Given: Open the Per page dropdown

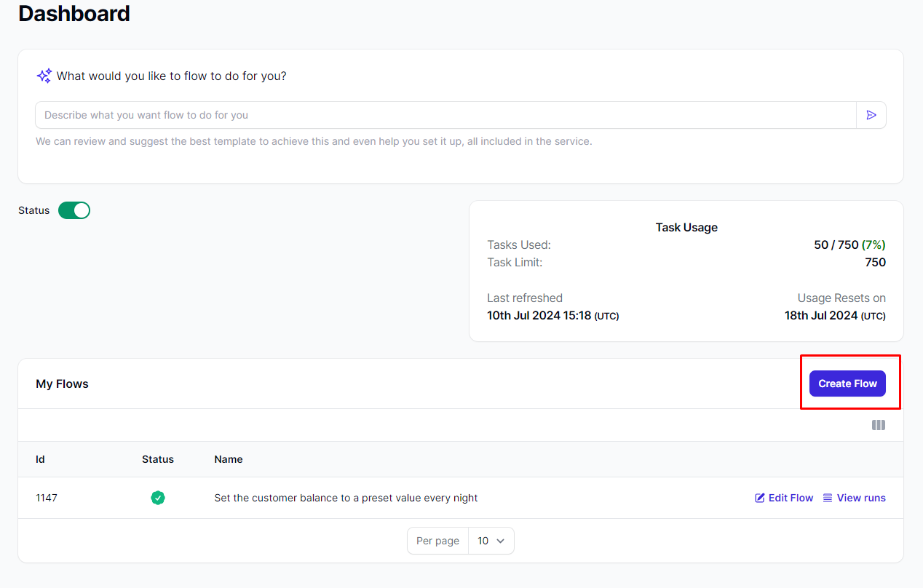Looking at the screenshot, I should coord(491,541).
